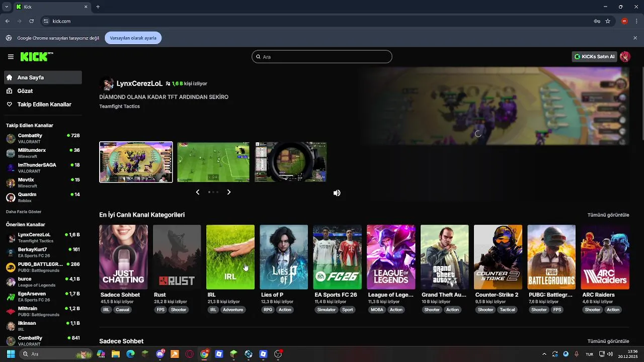644x362 pixels.
Task: Open Quardm avatar in followed channels
Action: click(x=11, y=197)
